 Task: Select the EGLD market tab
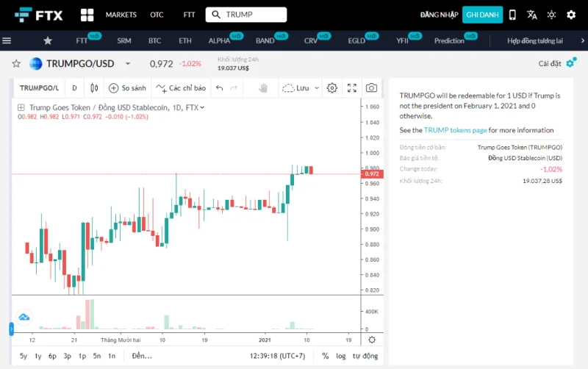(x=356, y=40)
